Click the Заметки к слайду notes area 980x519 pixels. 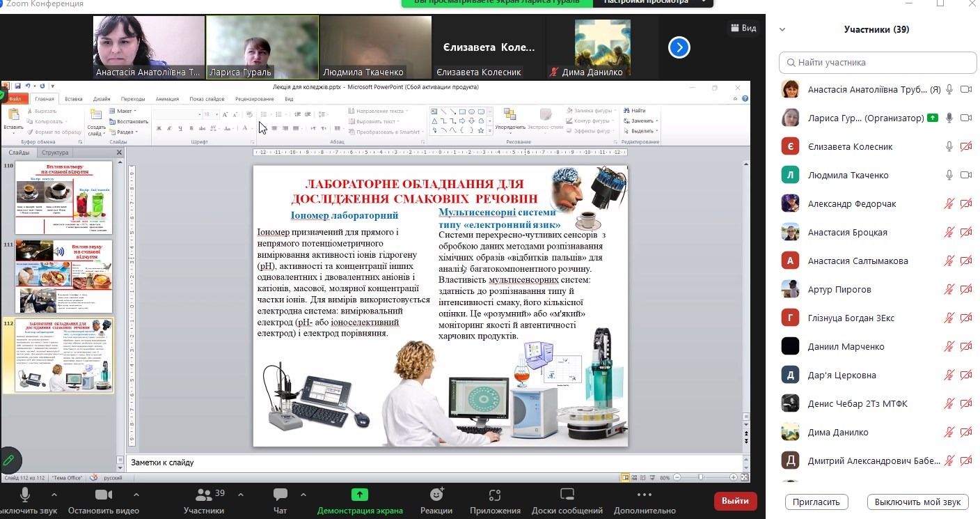click(435, 463)
